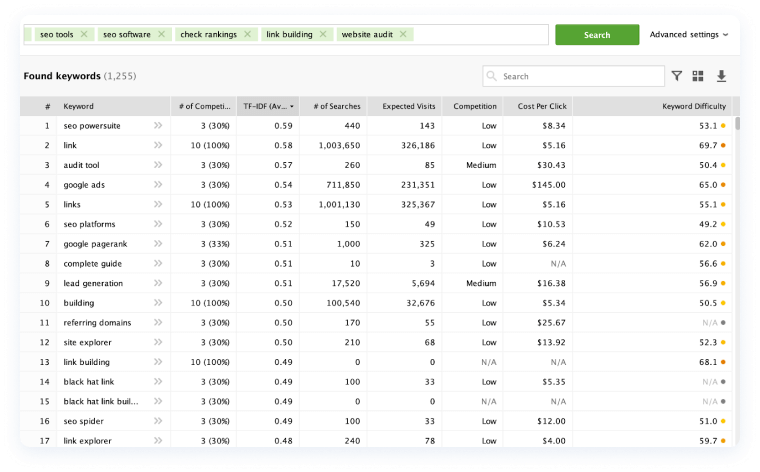Viewport: 760px width, 472px height.
Task: Open the TF-IDF column sort dropdown
Action: tap(292, 106)
